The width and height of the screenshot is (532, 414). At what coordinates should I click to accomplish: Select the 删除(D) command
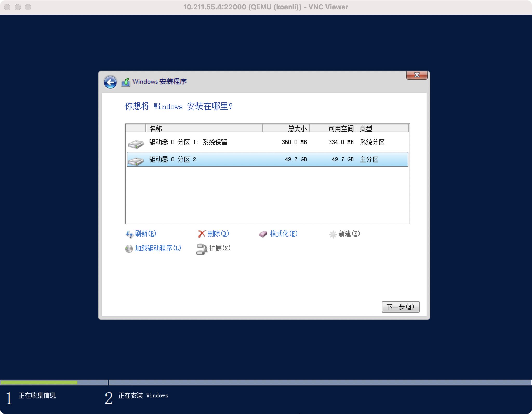tap(217, 234)
